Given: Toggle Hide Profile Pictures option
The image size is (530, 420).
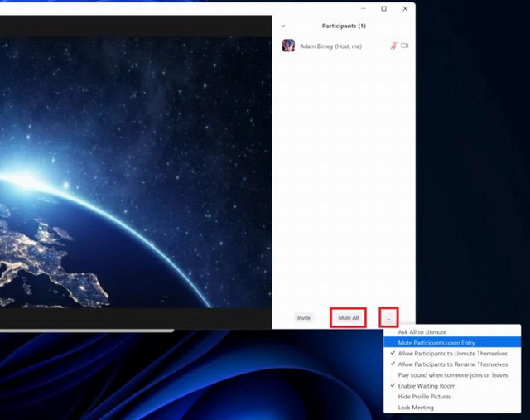Looking at the screenshot, I should [452, 397].
